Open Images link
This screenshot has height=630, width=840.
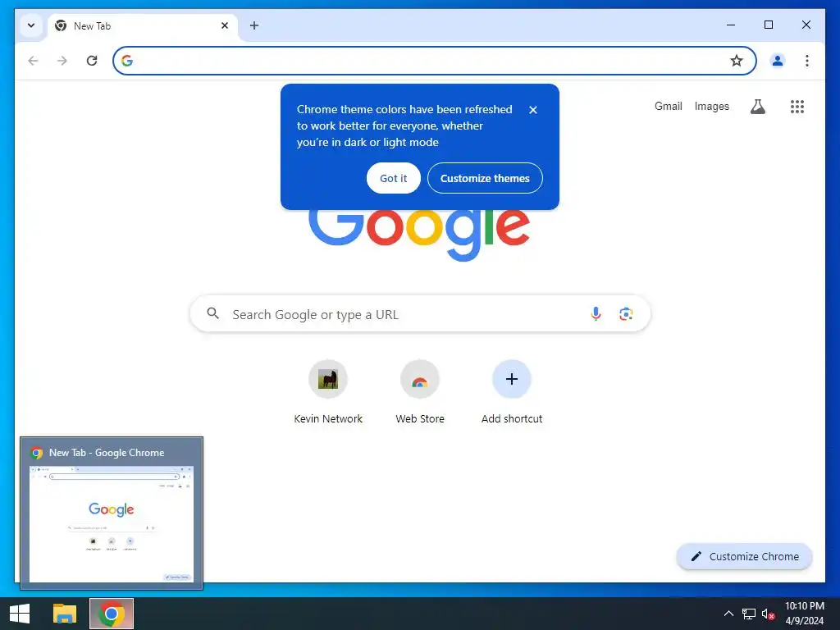[711, 106]
